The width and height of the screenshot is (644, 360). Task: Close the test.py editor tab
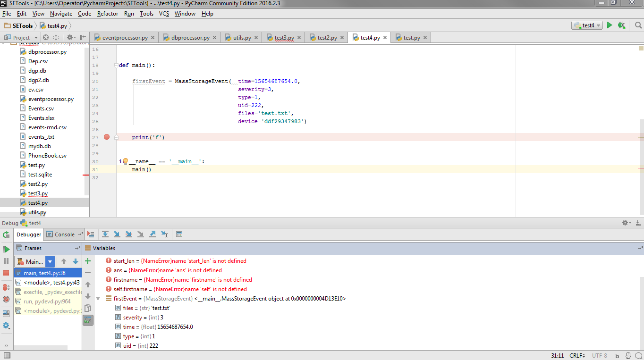(425, 38)
